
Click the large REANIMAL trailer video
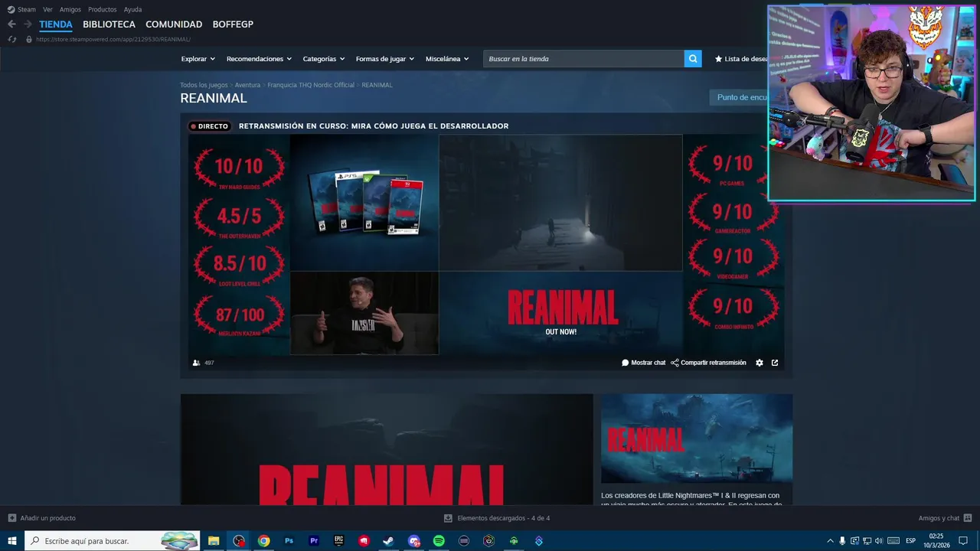[x=387, y=449]
